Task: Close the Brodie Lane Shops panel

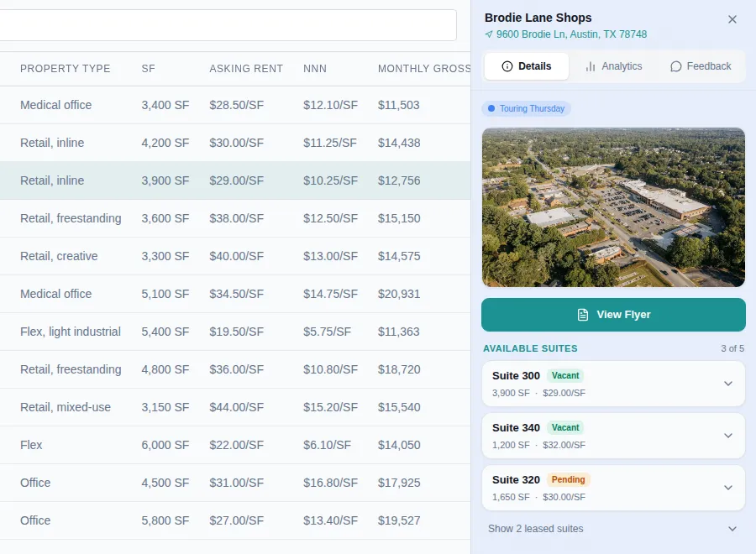Action: click(x=732, y=19)
